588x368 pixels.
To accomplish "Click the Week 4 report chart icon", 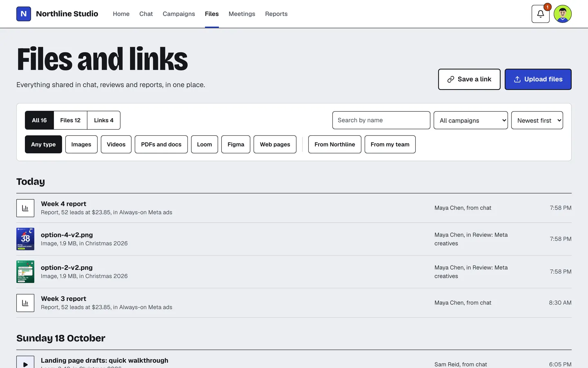I will tap(25, 208).
